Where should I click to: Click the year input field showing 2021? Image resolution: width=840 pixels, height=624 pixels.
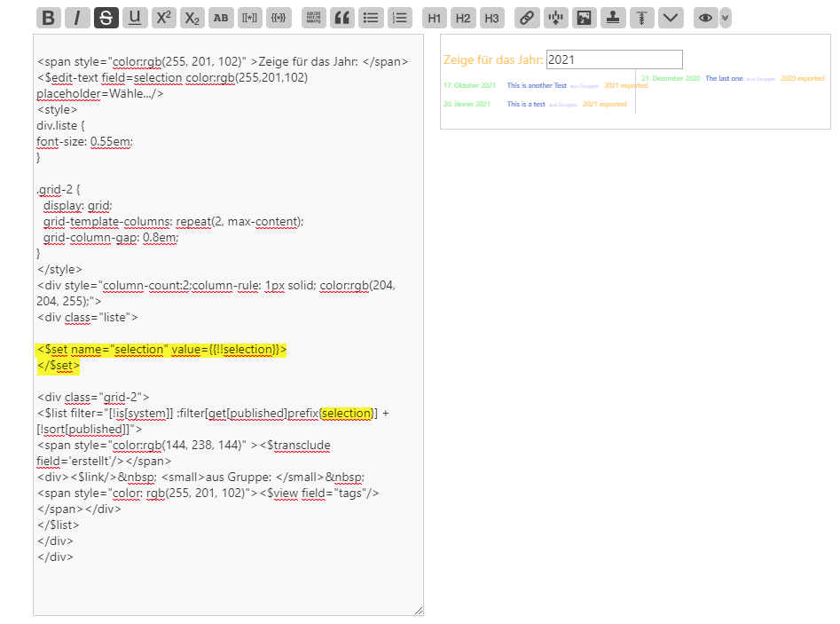615,59
